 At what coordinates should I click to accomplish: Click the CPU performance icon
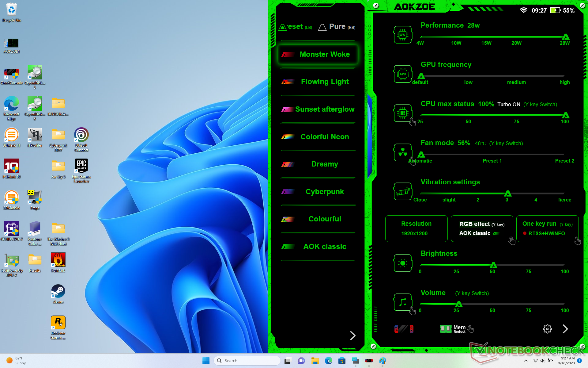click(x=402, y=35)
